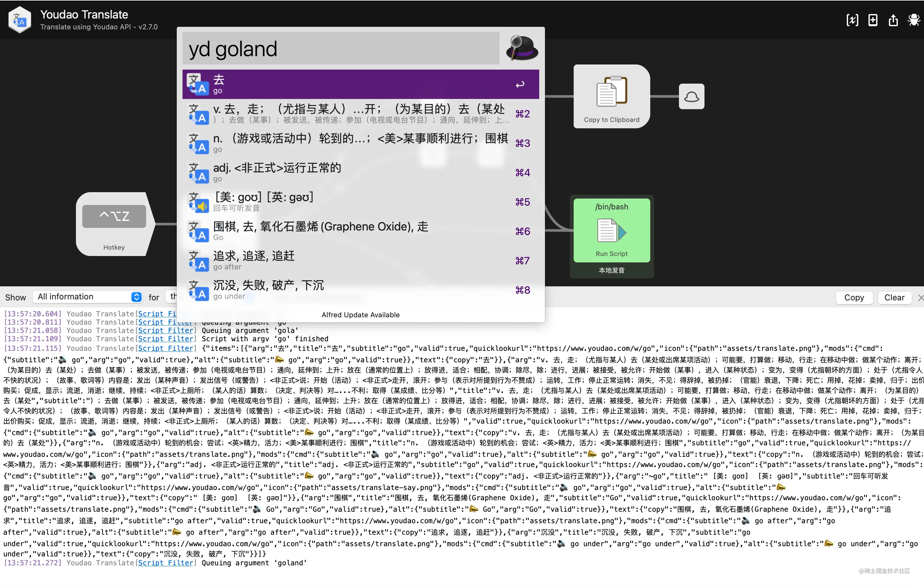The image size is (924, 588).
Task: Choose the result 追求, 追逐, 追赶
Action: [361, 260]
